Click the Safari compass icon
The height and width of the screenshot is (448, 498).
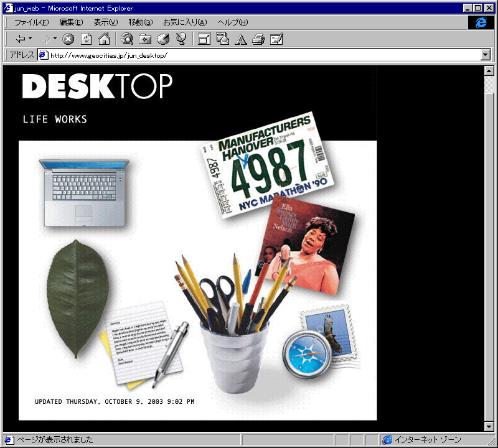click(x=307, y=354)
